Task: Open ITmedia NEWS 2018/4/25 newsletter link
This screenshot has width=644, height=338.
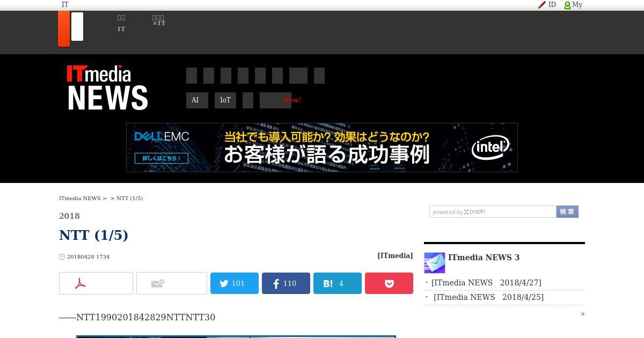Action: click(x=488, y=297)
